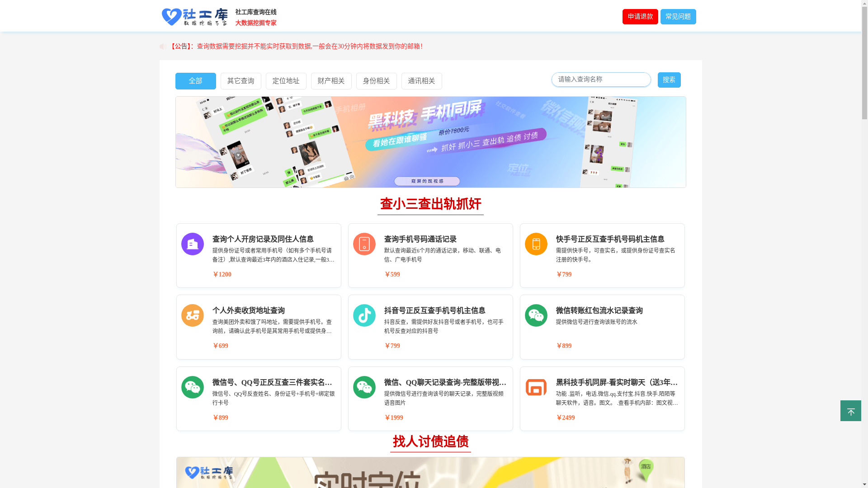This screenshot has height=488, width=868.
Task: Click the ¥2499 price text
Action: 566,418
